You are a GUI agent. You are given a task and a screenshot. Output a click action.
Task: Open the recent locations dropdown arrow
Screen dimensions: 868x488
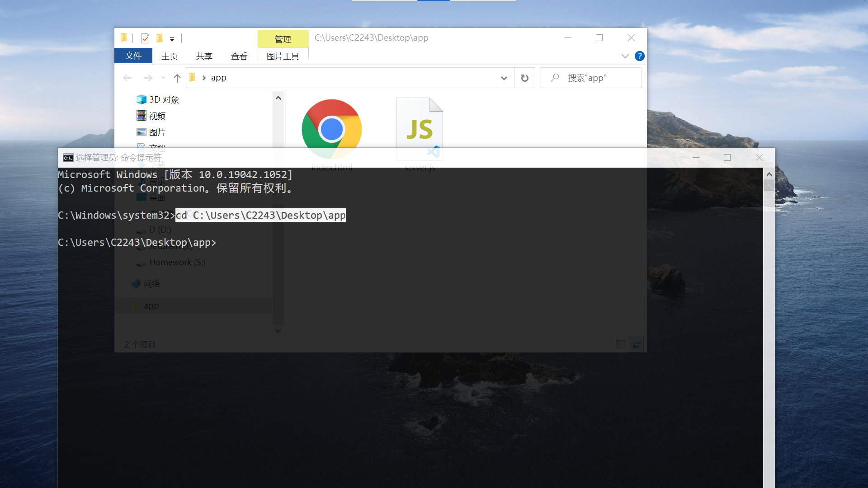tap(163, 78)
